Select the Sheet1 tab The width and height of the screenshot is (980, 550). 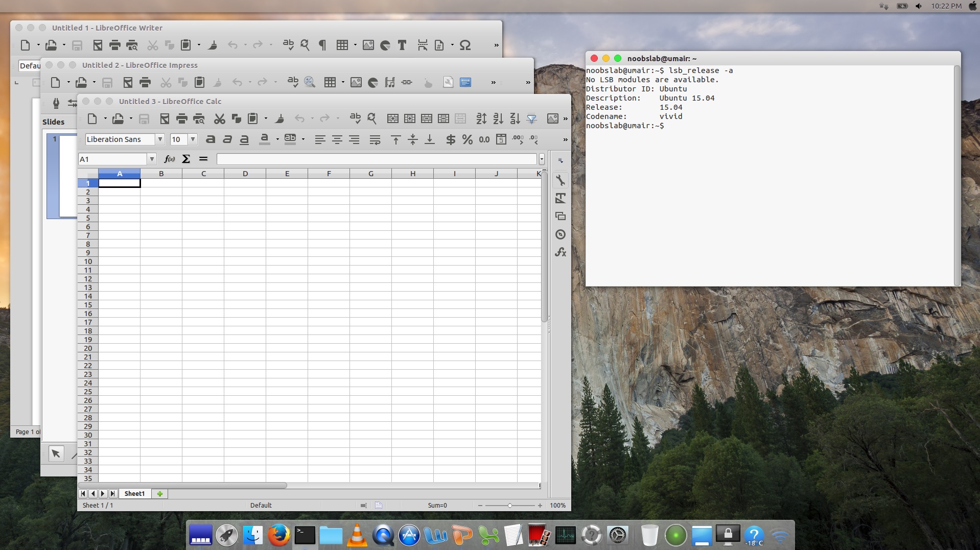pos(134,494)
